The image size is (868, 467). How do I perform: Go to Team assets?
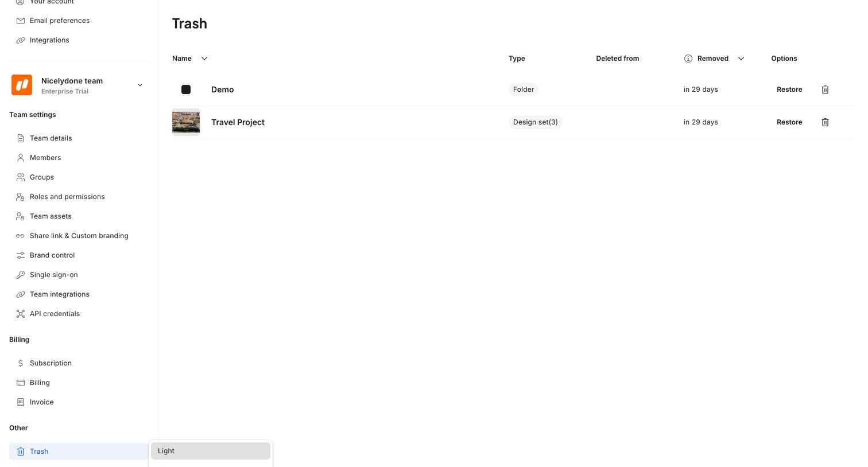79,216
